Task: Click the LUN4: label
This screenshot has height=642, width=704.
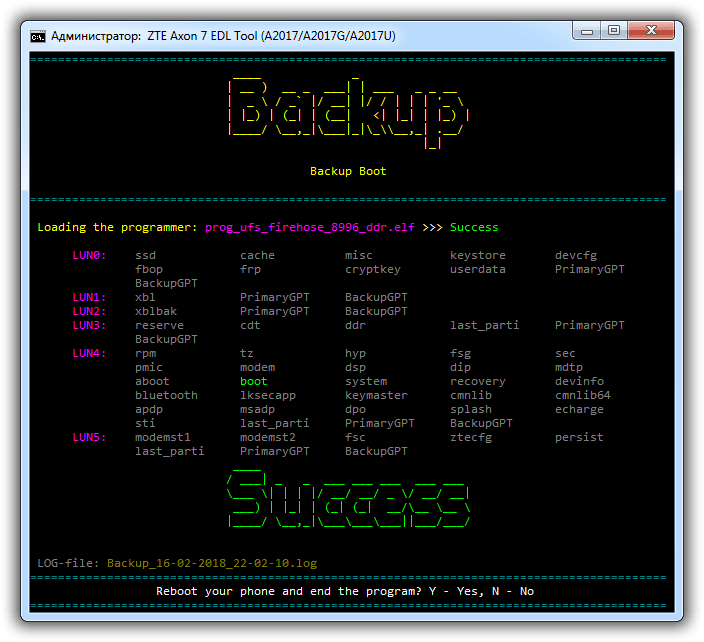Action: (89, 353)
